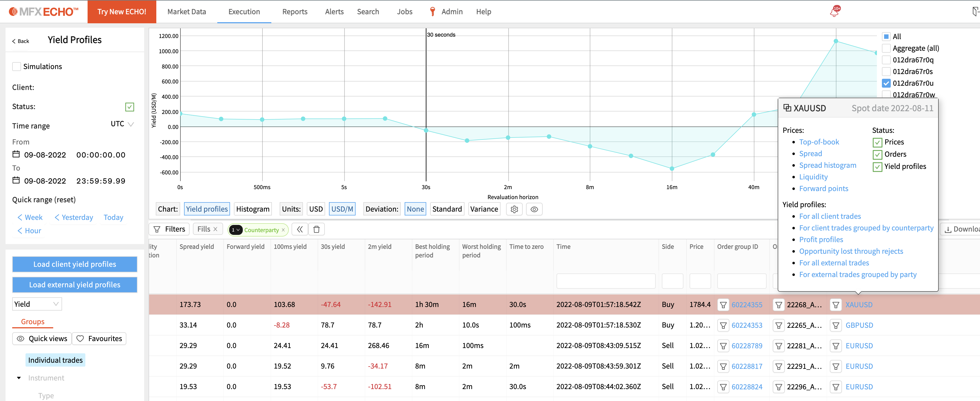
Task: Click the chart settings gear icon
Action: coord(514,209)
